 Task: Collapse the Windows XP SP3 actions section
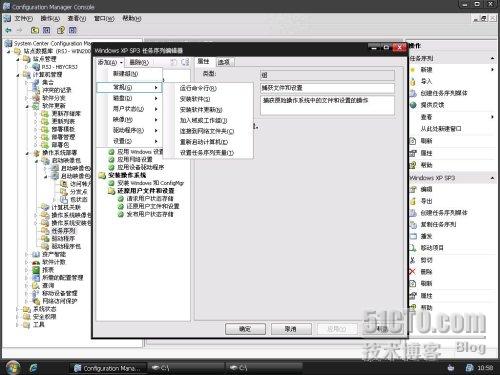492,178
